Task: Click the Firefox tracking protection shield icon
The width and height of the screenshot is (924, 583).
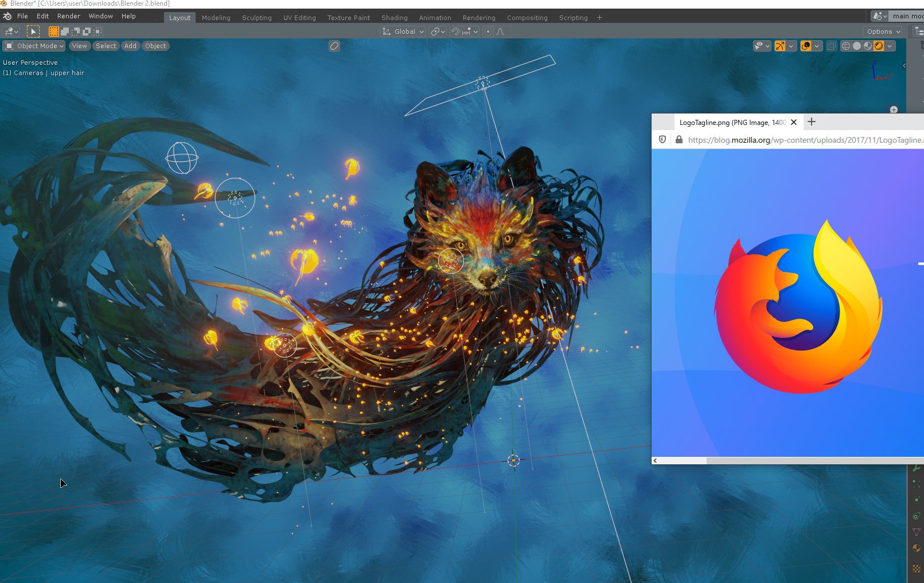Action: [662, 139]
